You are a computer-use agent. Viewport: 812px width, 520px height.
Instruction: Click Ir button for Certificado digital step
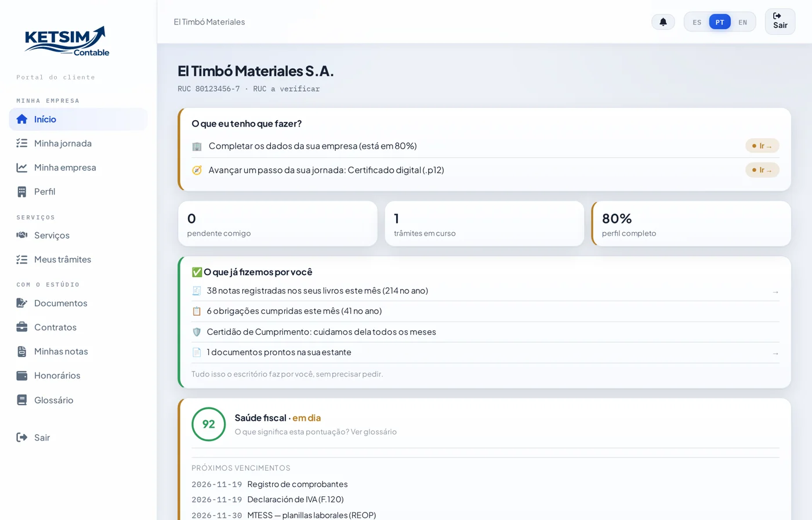point(762,170)
